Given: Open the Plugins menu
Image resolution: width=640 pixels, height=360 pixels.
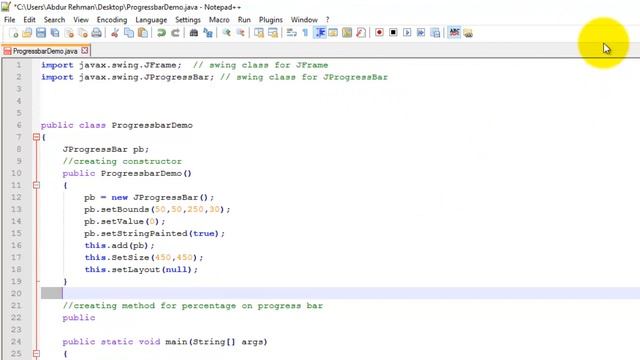Looking at the screenshot, I should tap(271, 20).
